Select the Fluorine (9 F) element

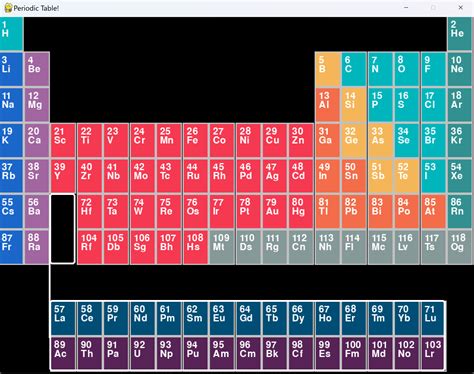pyautogui.click(x=433, y=69)
